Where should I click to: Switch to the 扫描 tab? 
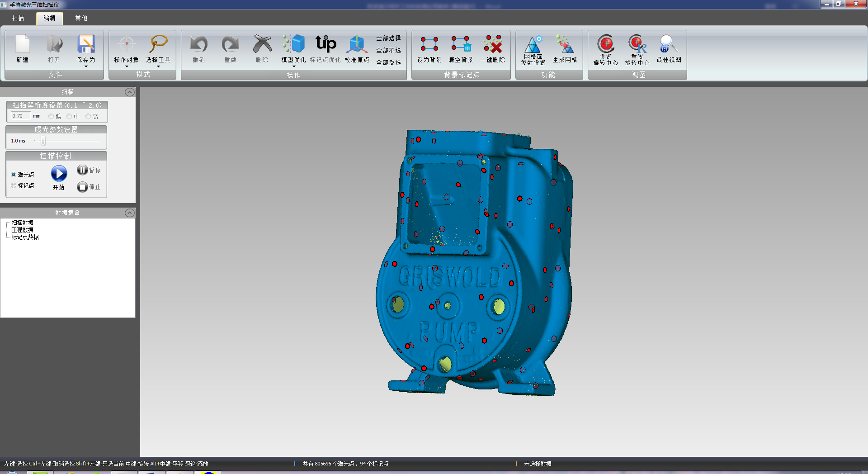tap(18, 18)
